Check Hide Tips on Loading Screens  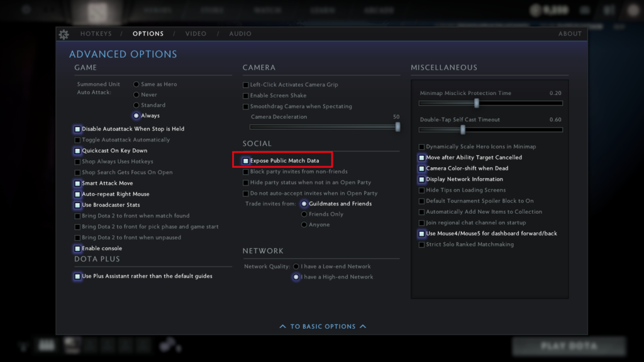click(x=421, y=190)
